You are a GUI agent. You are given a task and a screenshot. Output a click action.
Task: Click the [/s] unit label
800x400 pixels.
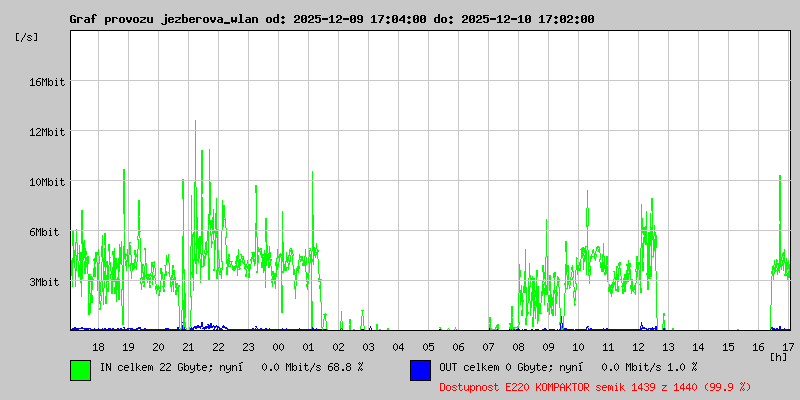[x=27, y=37]
